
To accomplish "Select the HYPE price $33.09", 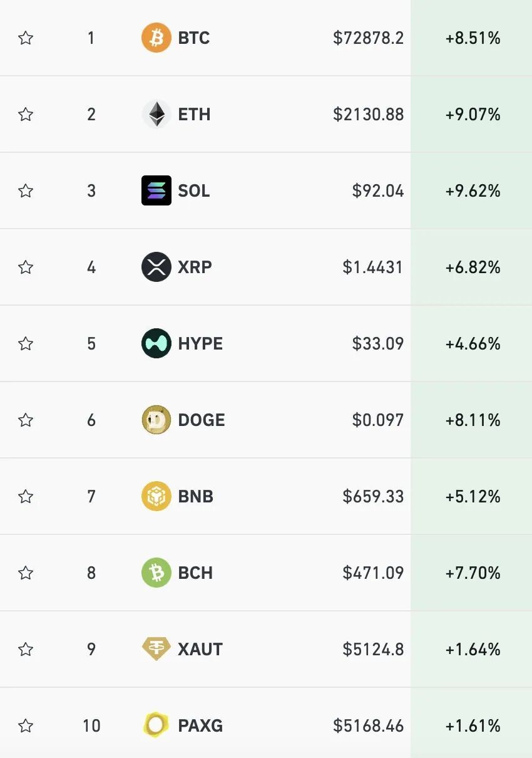I will click(377, 343).
